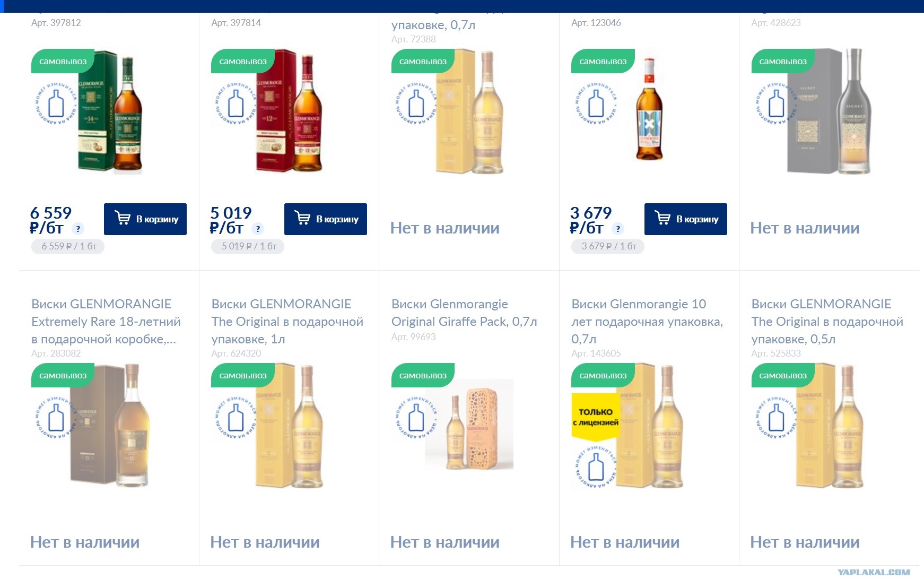Click the самовывоз badge on item 72388
This screenshot has width=924, height=588.
click(423, 62)
